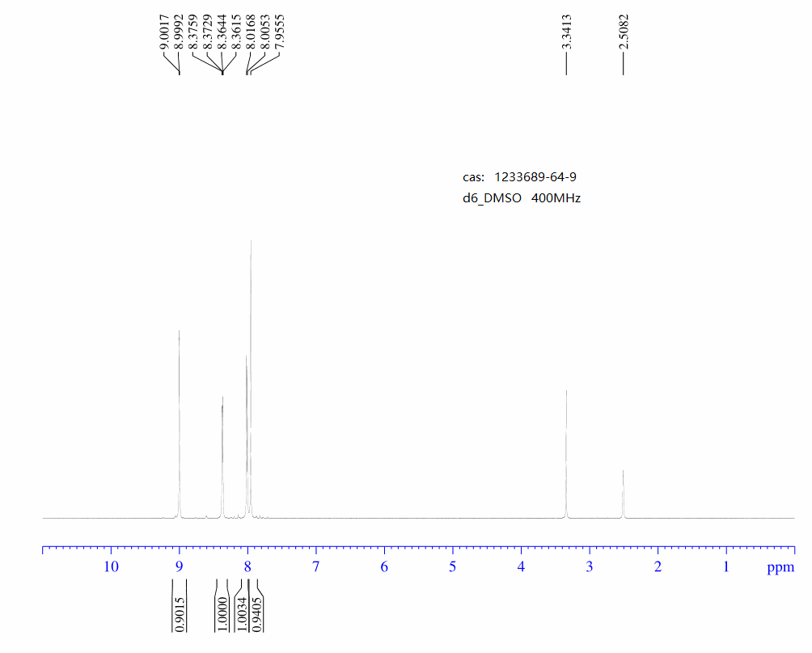This screenshot has width=812, height=653.
Task: Click the axis tick label 9
Action: point(180,567)
